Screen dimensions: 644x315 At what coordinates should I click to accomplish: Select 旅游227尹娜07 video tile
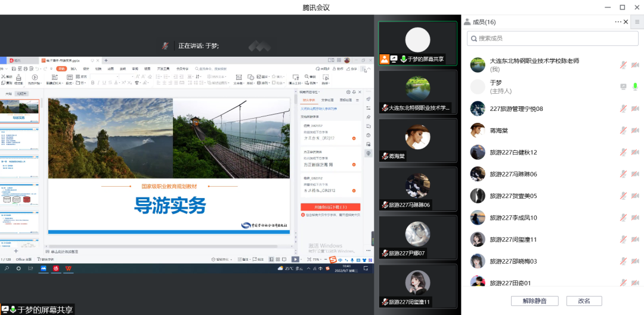(x=417, y=237)
